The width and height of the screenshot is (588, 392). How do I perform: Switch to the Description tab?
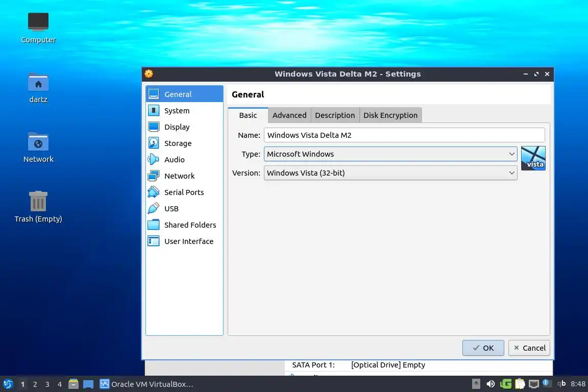tap(335, 115)
